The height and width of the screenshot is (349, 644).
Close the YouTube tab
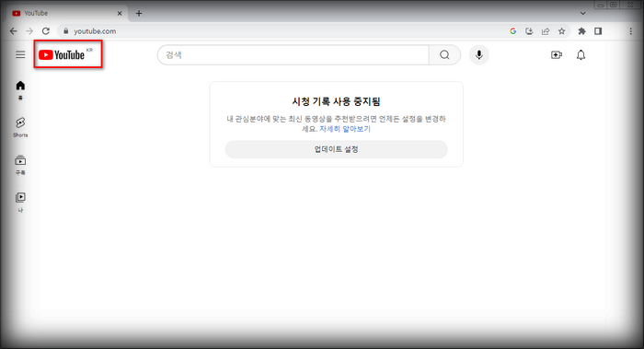click(120, 13)
